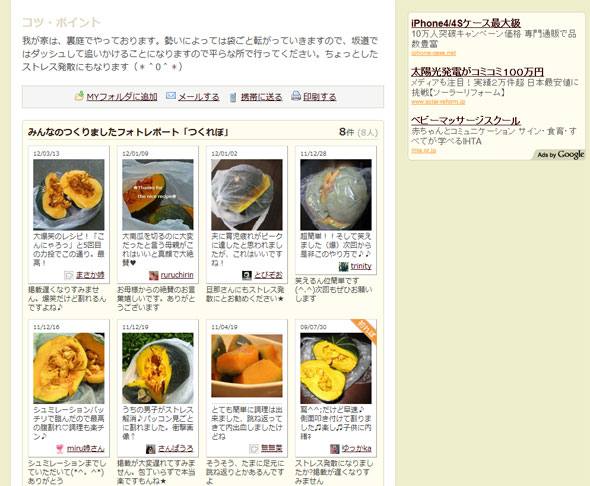Viewport: 590px width, 486px height.
Task: Click the avatar icon beside とびぞお
Action: coord(246,275)
